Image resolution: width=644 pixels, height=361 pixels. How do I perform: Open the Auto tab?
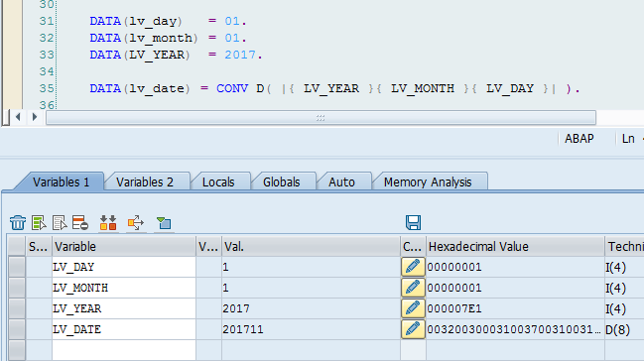click(x=341, y=181)
